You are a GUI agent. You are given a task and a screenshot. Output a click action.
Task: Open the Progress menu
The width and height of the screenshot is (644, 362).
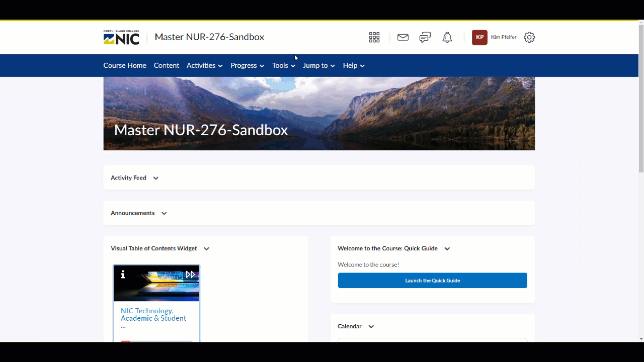pyautogui.click(x=248, y=65)
